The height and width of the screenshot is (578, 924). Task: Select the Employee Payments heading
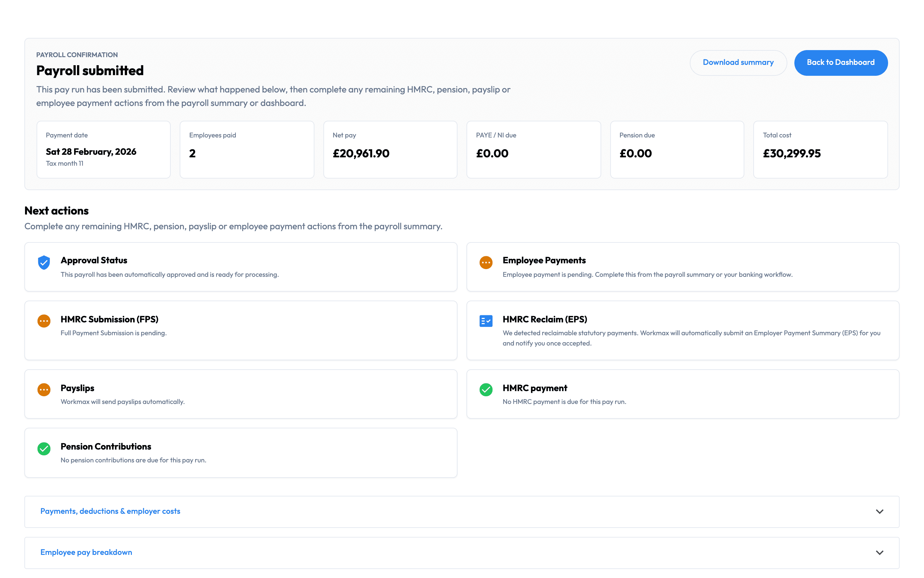[x=544, y=260]
